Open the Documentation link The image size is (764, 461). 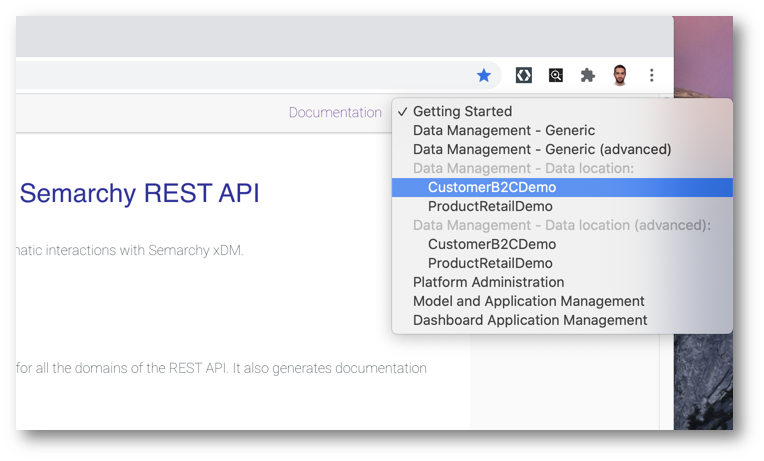335,112
